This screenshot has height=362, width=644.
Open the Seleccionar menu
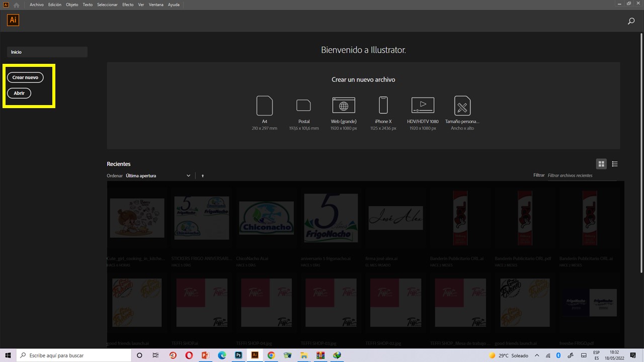[107, 5]
